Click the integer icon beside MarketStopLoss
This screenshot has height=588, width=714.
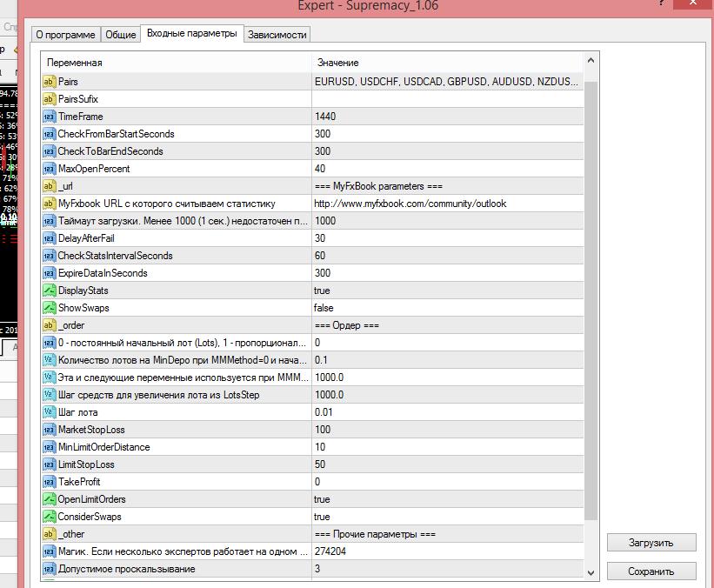coord(49,430)
